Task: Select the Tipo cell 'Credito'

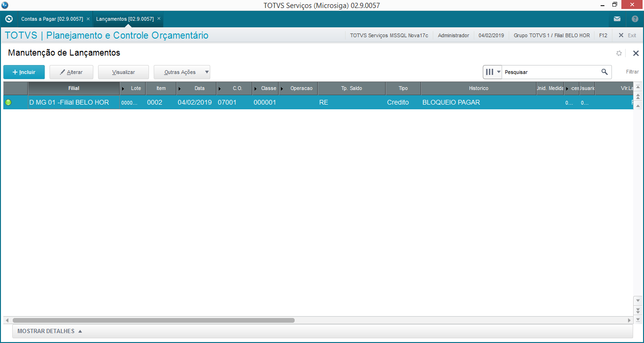Action: click(x=403, y=102)
